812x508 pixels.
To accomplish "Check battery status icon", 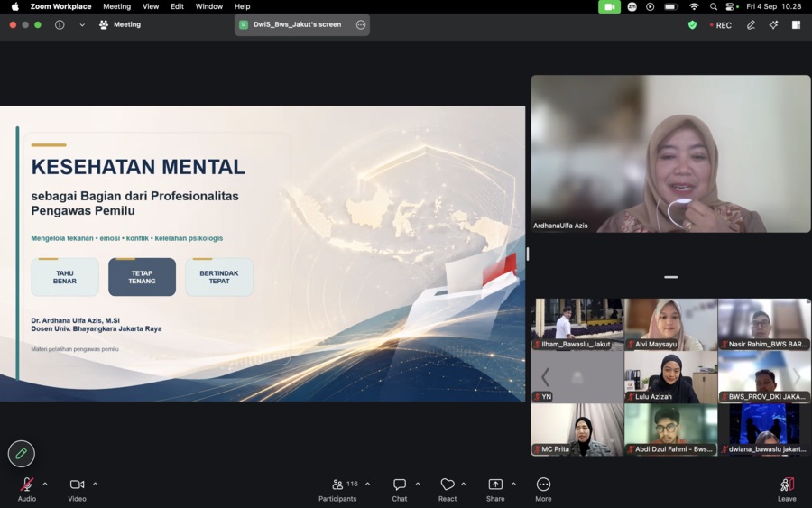I will coord(671,6).
